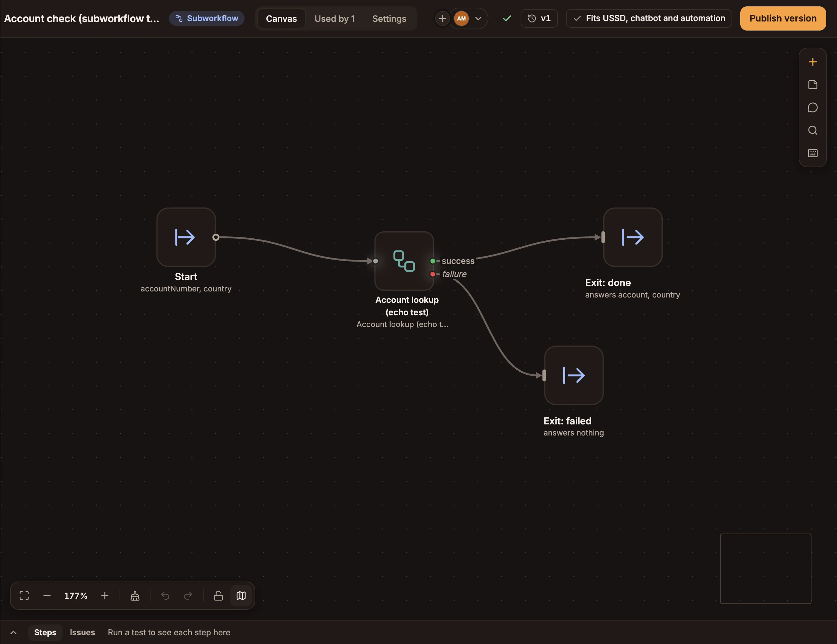Toggle the minimap icon
Screen dimensions: 837x644
point(241,596)
